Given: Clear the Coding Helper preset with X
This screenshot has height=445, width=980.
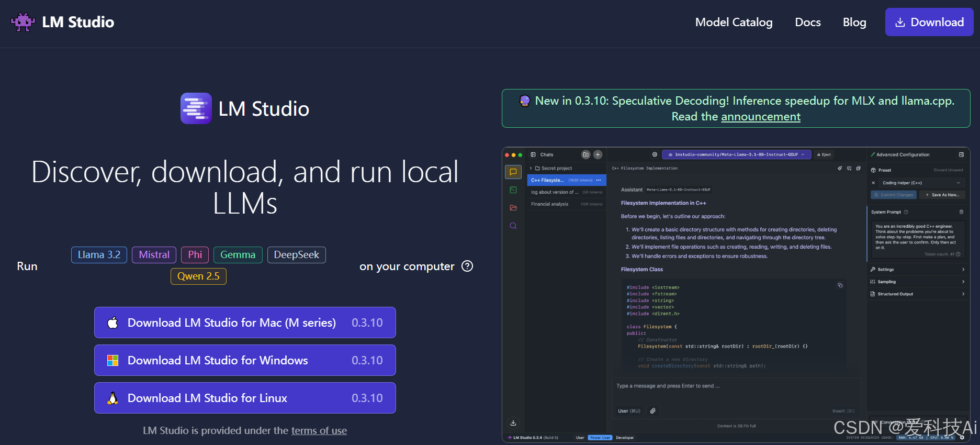Looking at the screenshot, I should tap(873, 183).
